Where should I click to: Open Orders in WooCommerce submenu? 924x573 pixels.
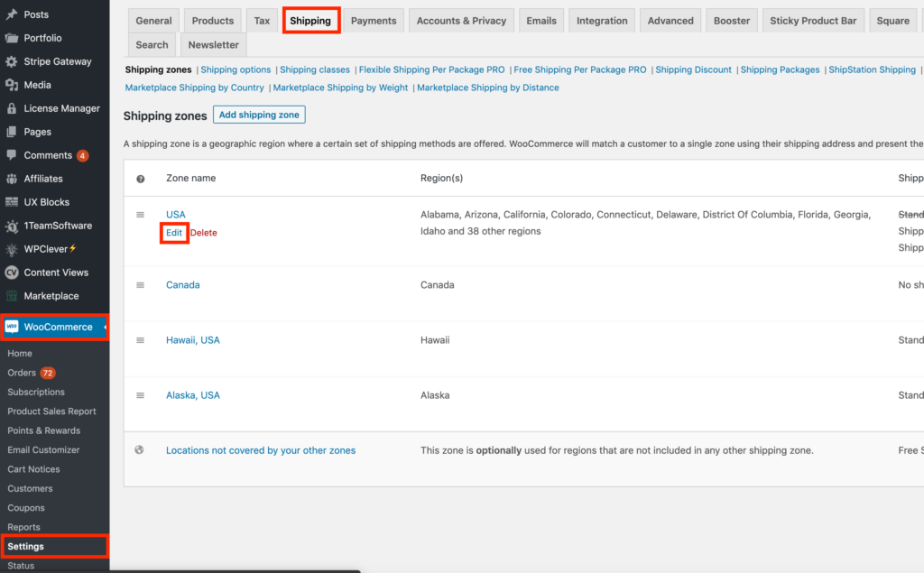pos(22,373)
